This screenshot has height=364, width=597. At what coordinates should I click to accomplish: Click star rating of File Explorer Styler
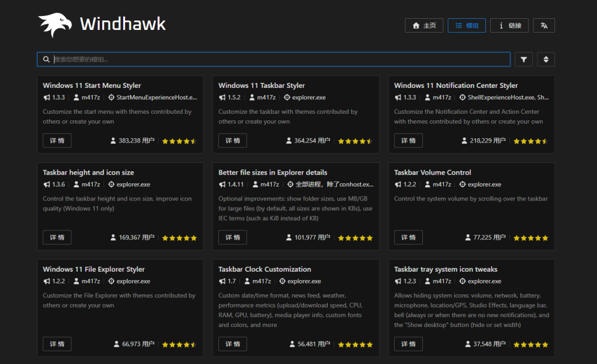tap(179, 345)
